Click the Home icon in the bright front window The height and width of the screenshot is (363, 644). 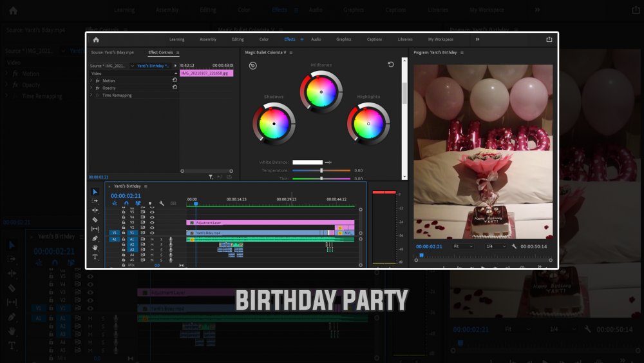(96, 40)
